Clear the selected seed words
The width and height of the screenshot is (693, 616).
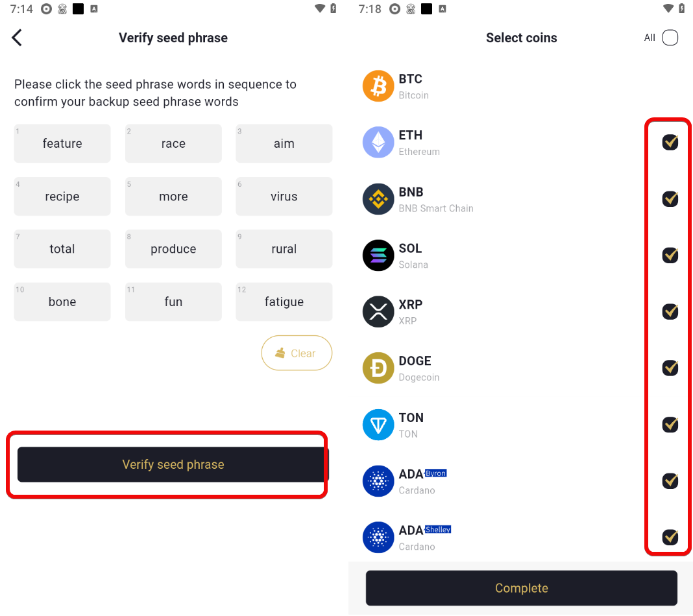[297, 353]
